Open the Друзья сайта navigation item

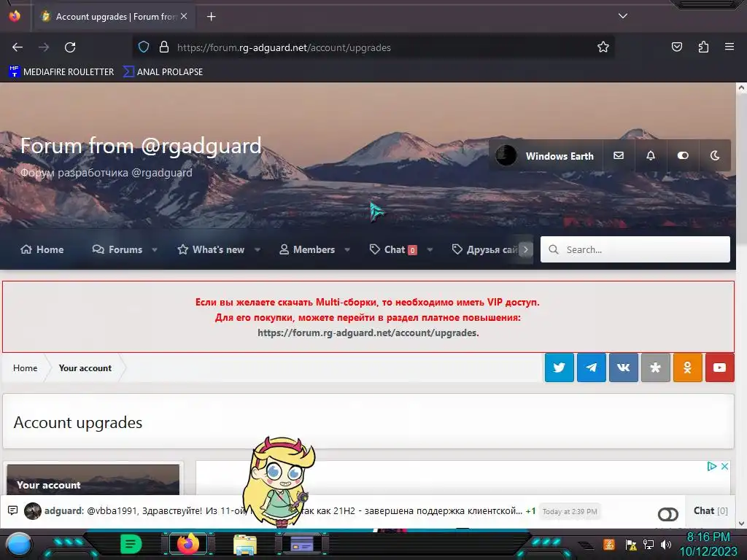coord(484,249)
